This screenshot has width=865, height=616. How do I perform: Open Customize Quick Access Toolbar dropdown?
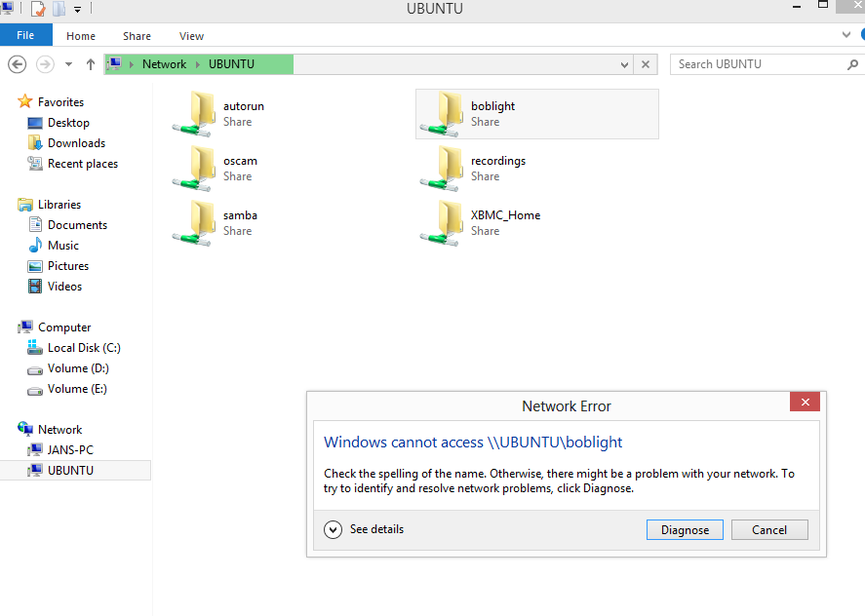(x=77, y=10)
